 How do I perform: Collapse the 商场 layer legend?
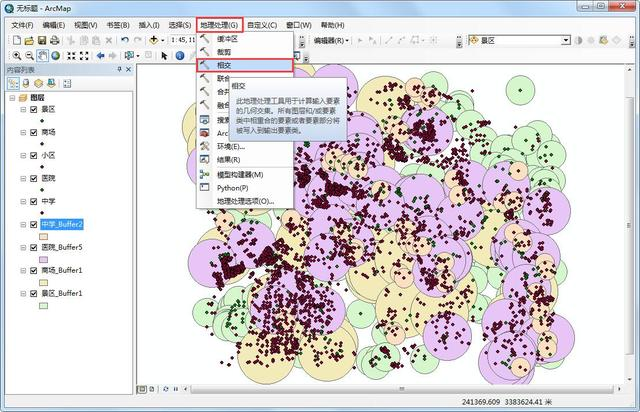point(23,132)
